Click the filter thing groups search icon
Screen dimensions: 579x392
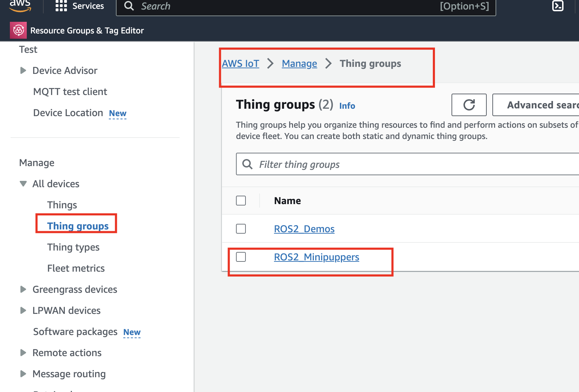[248, 164]
